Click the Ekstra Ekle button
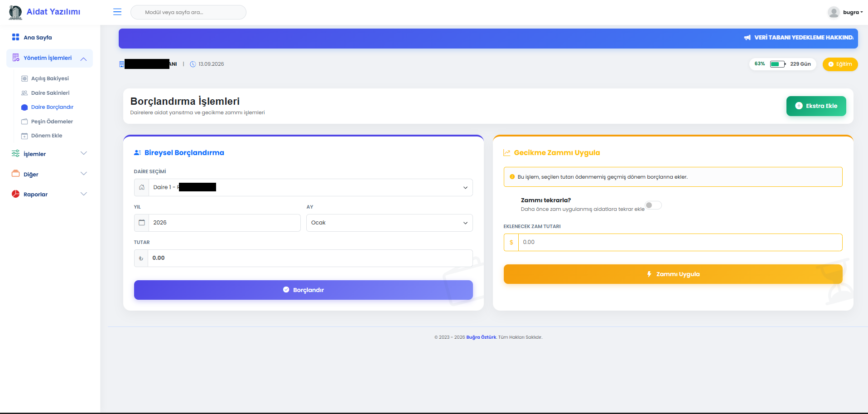The height and width of the screenshot is (414, 868). [x=816, y=106]
